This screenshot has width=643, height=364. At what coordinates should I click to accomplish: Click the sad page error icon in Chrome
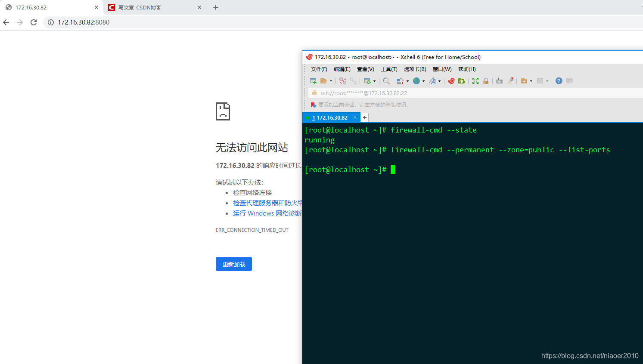[223, 111]
